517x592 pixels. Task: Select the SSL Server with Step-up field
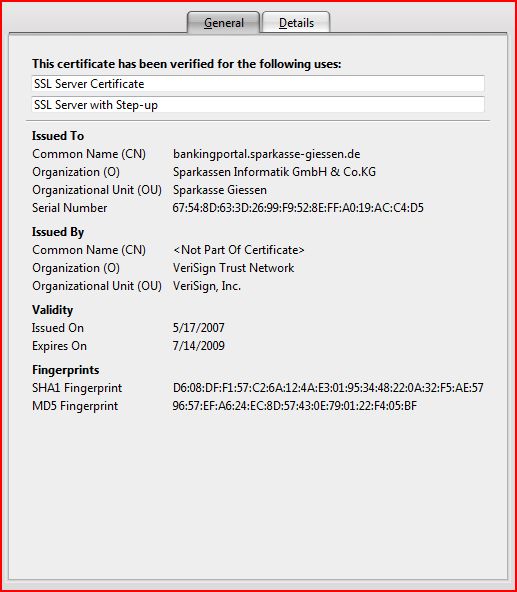click(258, 105)
